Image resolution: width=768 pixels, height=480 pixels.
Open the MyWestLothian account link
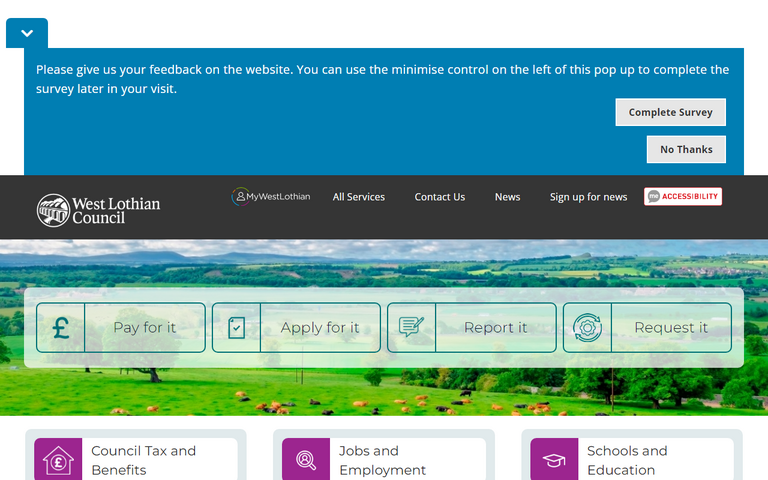[271, 196]
